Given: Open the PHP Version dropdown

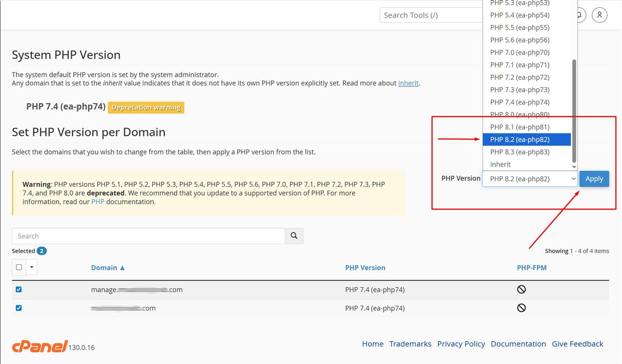Looking at the screenshot, I should (x=530, y=179).
